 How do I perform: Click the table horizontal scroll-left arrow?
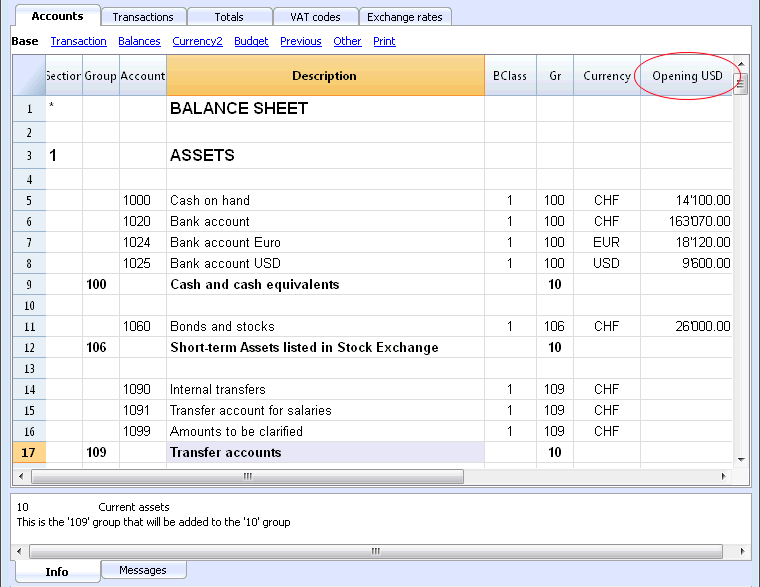click(x=21, y=476)
